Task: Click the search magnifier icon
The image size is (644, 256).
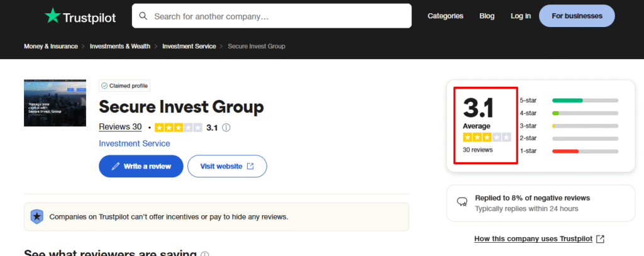Action: [143, 16]
